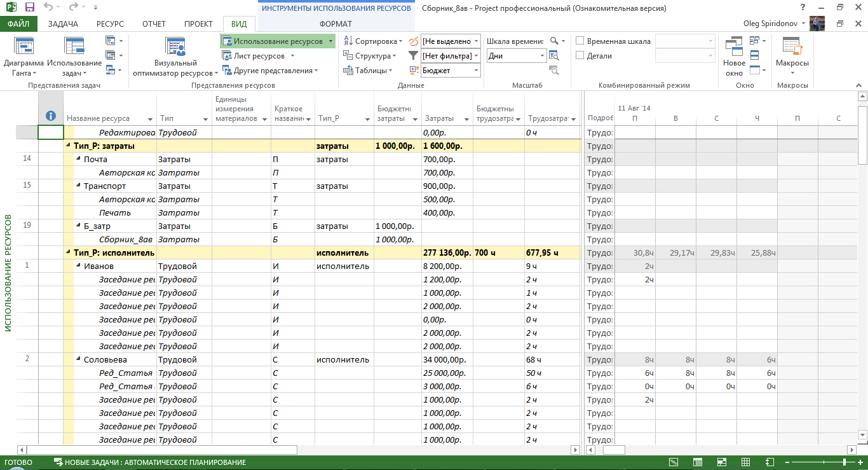Collapse the Тип_Р: затраты group
The width and height of the screenshot is (868, 470).
[x=69, y=146]
